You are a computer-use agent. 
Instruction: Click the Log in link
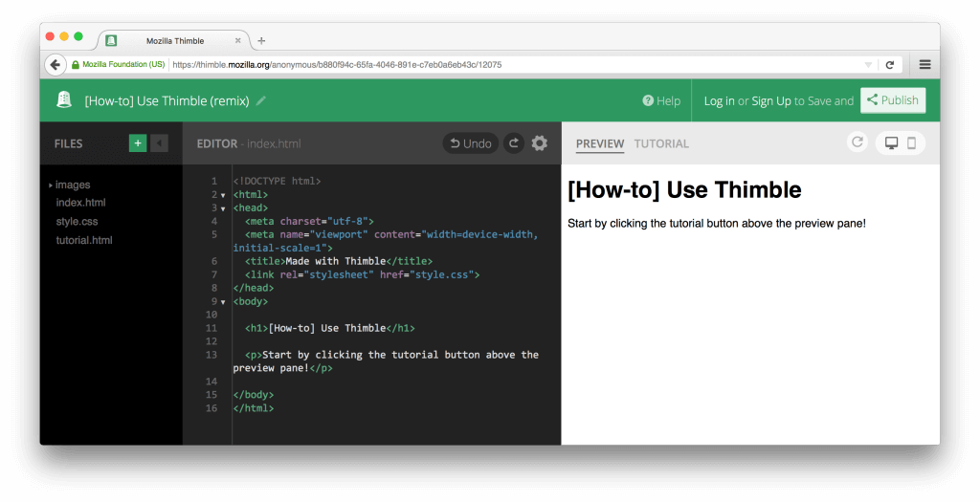[719, 100]
